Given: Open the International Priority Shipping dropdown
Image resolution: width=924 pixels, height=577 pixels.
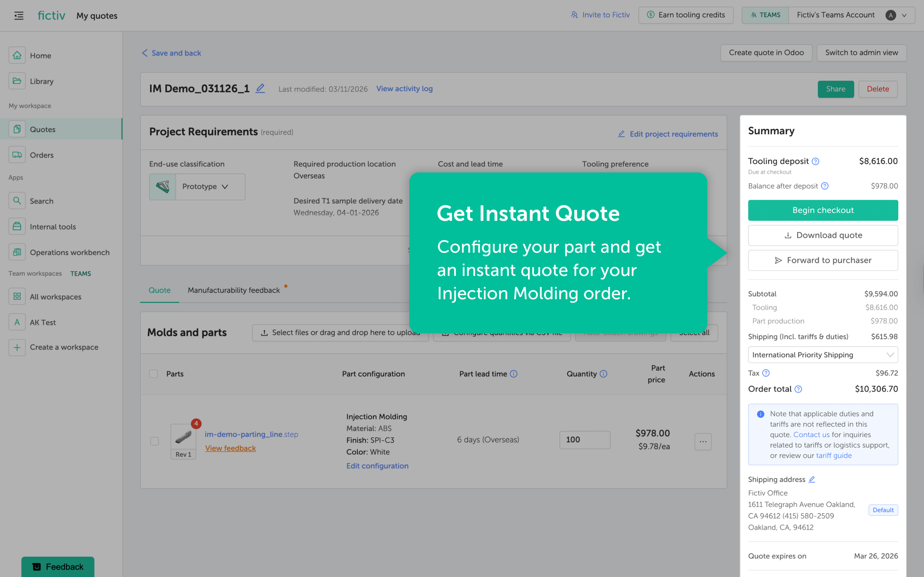Looking at the screenshot, I should 823,354.
